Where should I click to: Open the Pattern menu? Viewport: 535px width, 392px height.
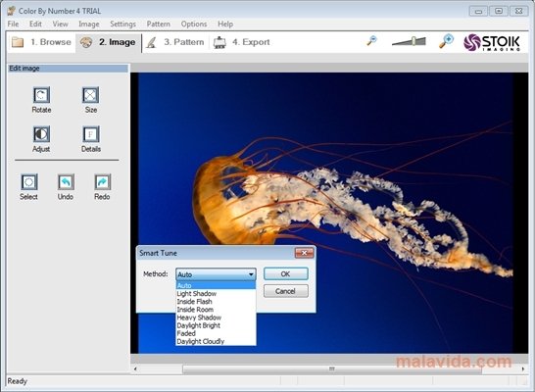tap(159, 24)
